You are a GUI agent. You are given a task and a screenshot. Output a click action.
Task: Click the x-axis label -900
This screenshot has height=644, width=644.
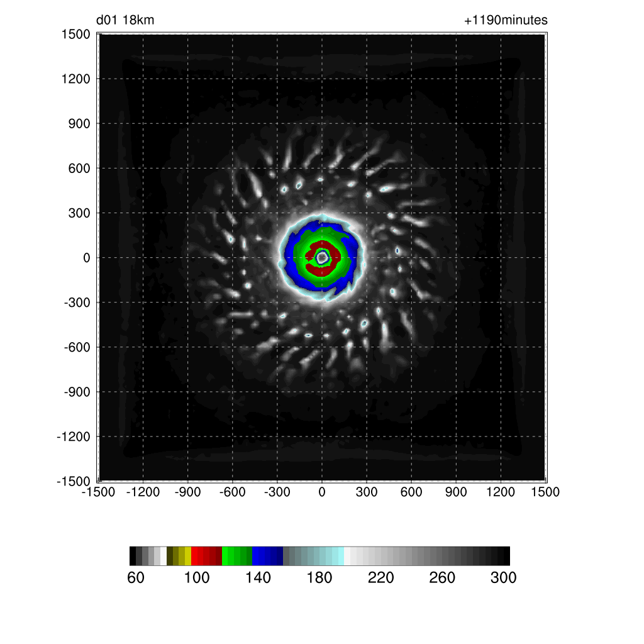tap(187, 492)
